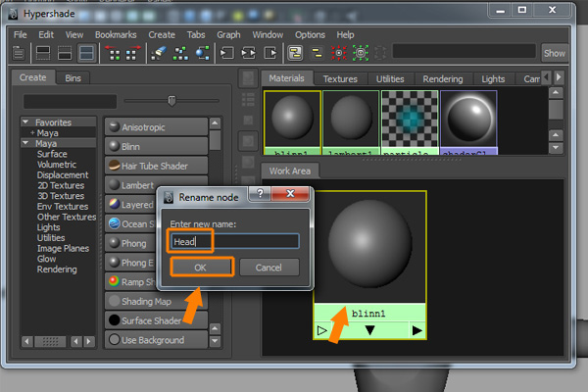
Task: Toggle the Create bar on/off icon
Action: tap(19, 53)
